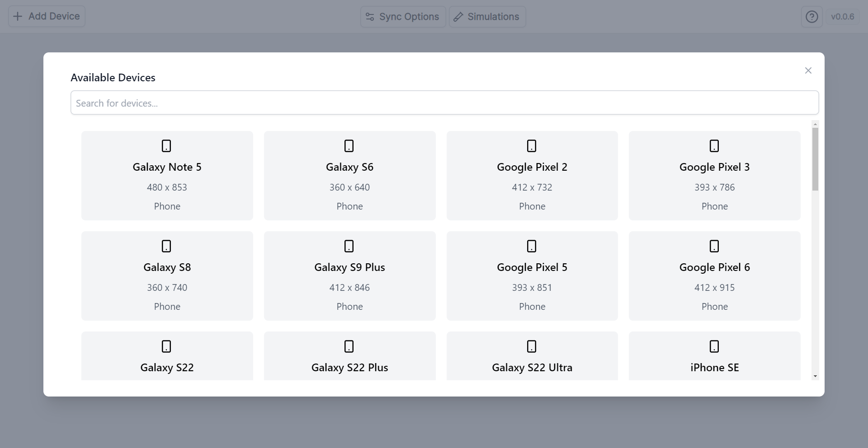Click the phone icon on Google Pixel 6 card
868x448 pixels.
click(x=714, y=246)
